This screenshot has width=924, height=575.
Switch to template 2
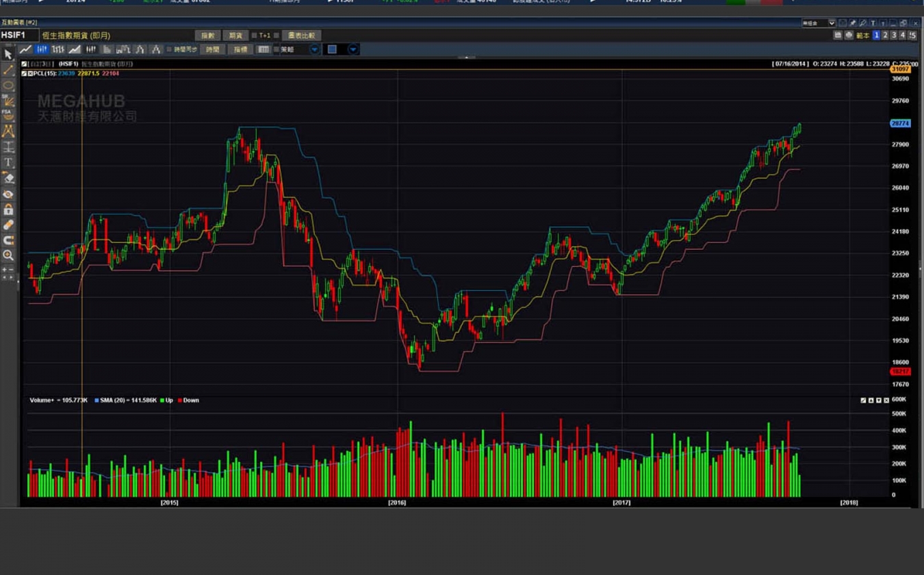tap(885, 35)
